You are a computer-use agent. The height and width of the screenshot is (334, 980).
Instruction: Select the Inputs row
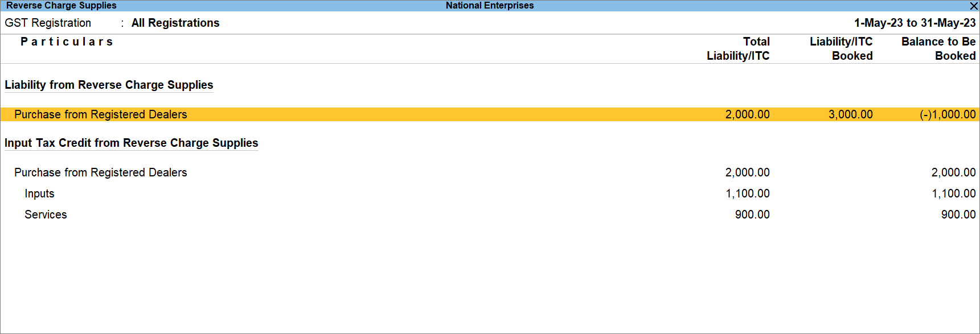tap(39, 193)
